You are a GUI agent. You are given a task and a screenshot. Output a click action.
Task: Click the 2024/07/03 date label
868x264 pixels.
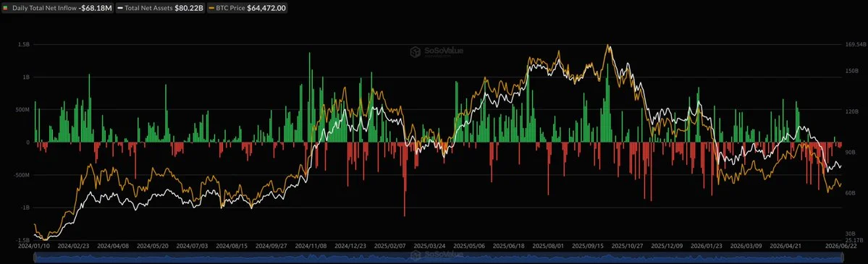click(x=192, y=245)
